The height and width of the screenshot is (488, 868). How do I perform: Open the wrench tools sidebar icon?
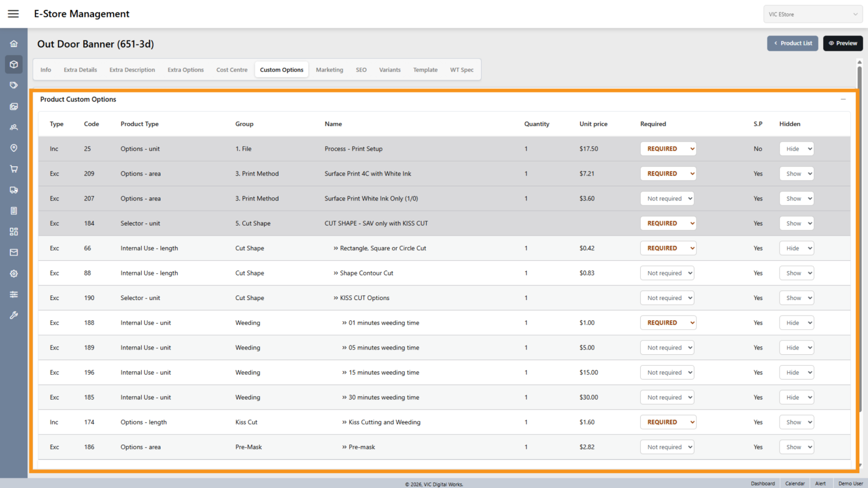pyautogui.click(x=14, y=315)
